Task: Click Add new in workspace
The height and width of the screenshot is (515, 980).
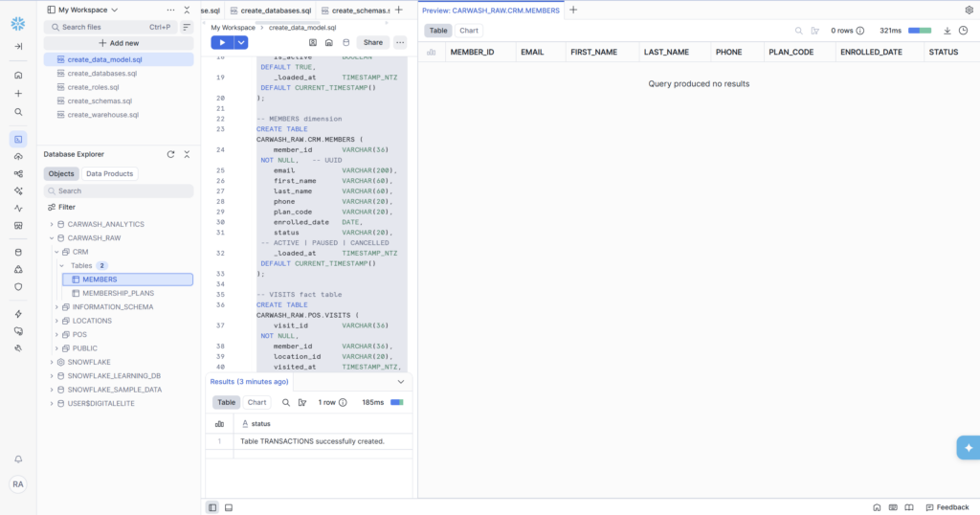Action: 118,43
